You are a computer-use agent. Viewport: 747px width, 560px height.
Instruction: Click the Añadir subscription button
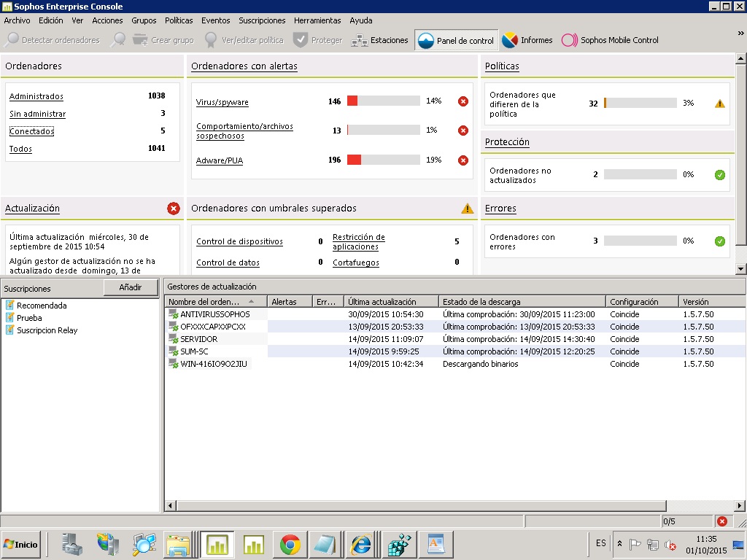point(131,287)
